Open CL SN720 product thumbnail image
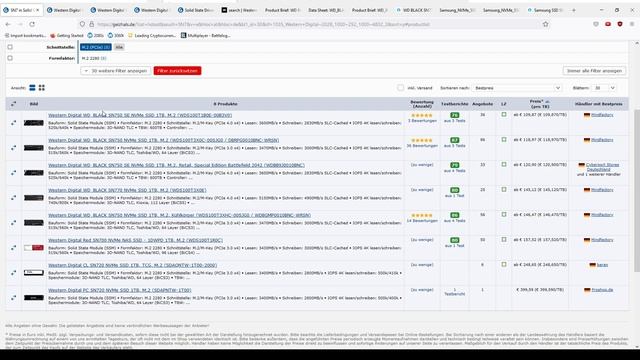Screen dimensions: 640x360 (34, 273)
